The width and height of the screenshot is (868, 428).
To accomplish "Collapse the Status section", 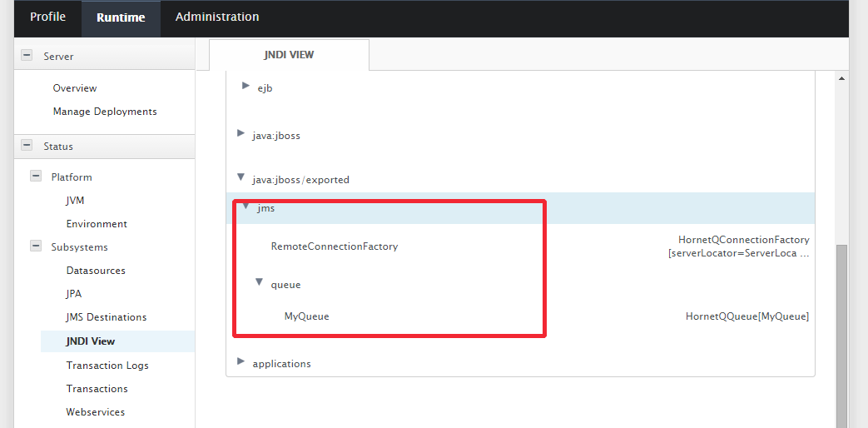I will [26, 146].
